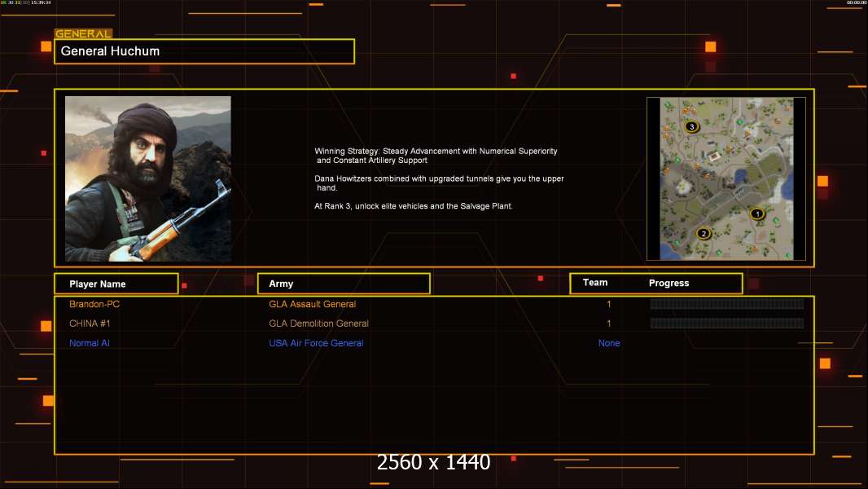This screenshot has width=868, height=489.
Task: Click the Team column header label
Action: (595, 283)
